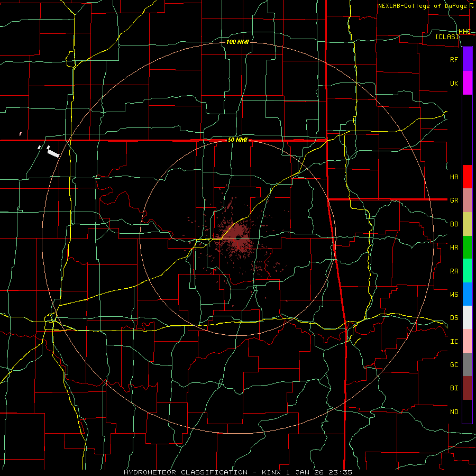Click the 100 NMI range ring label
476x476 pixels.
pos(237,42)
